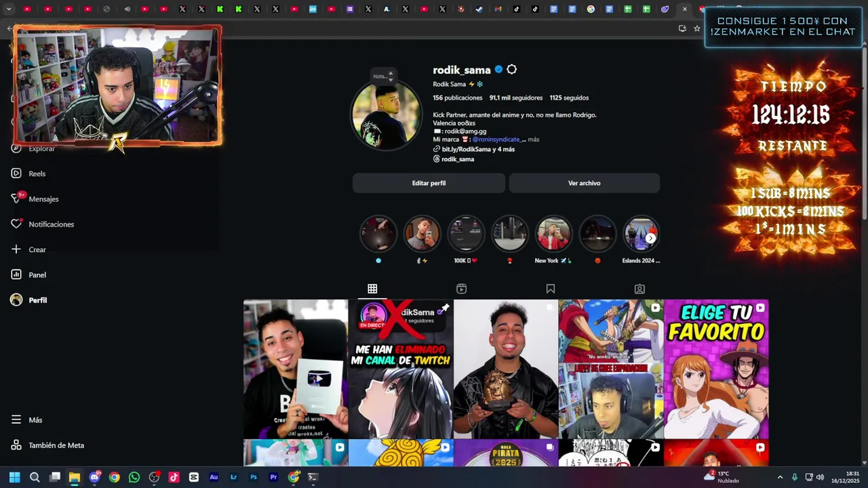Open the browser tab search dropdown
Image resolution: width=868 pixels, height=488 pixels.
tap(9, 9)
